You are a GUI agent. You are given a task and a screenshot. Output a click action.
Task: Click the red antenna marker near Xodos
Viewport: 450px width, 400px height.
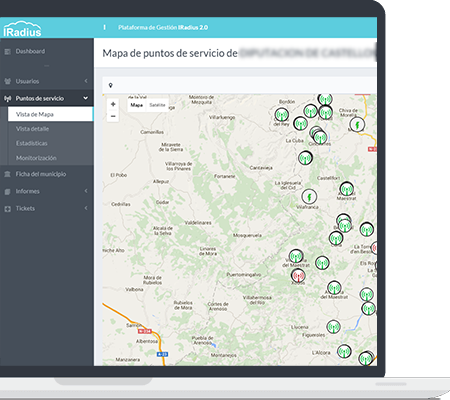click(298, 275)
